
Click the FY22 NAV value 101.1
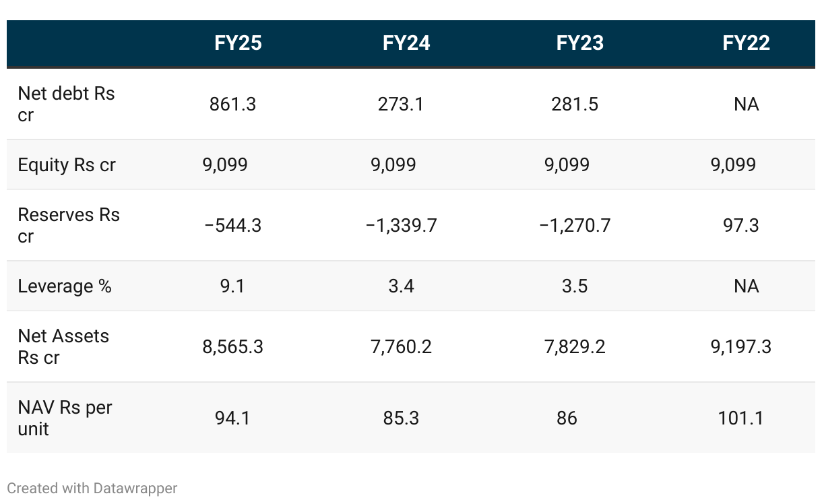click(x=741, y=418)
